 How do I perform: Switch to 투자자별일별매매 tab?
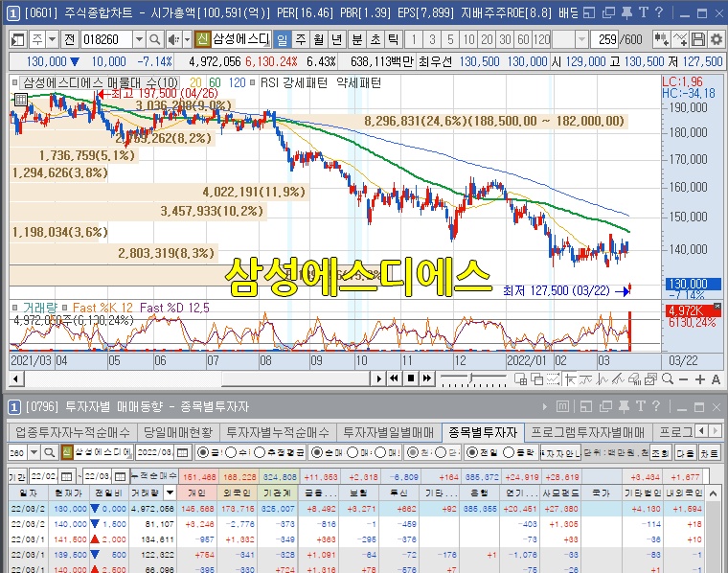click(x=388, y=433)
